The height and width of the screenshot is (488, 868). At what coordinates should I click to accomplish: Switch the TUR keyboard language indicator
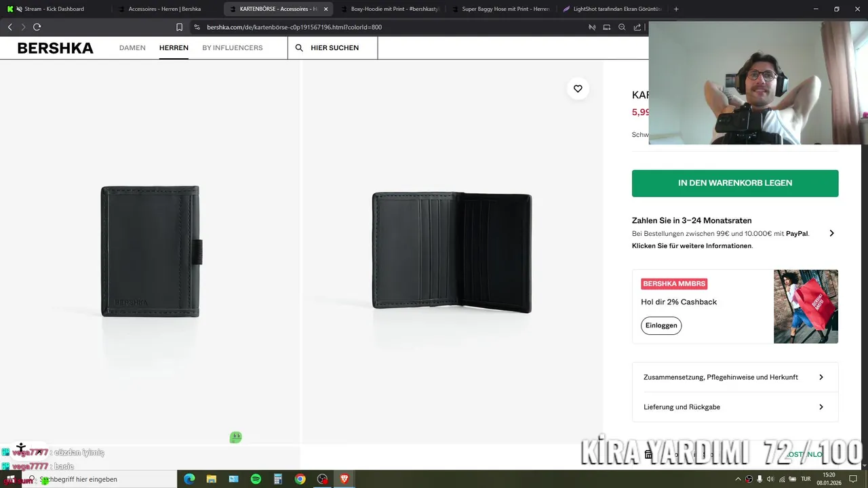[x=806, y=479]
